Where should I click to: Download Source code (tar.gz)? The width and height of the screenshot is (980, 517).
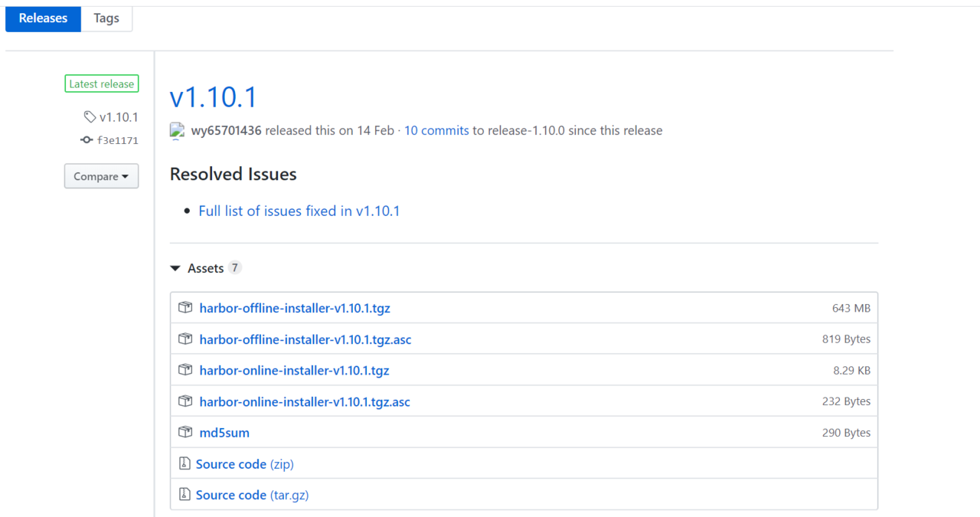coord(253,495)
